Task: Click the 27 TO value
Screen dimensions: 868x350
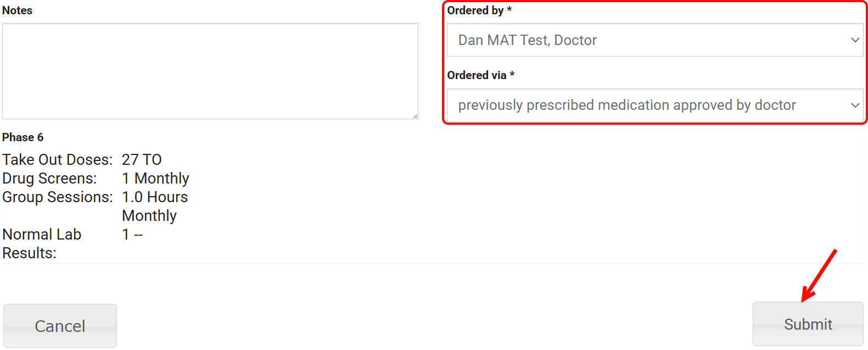Action: click(x=142, y=160)
